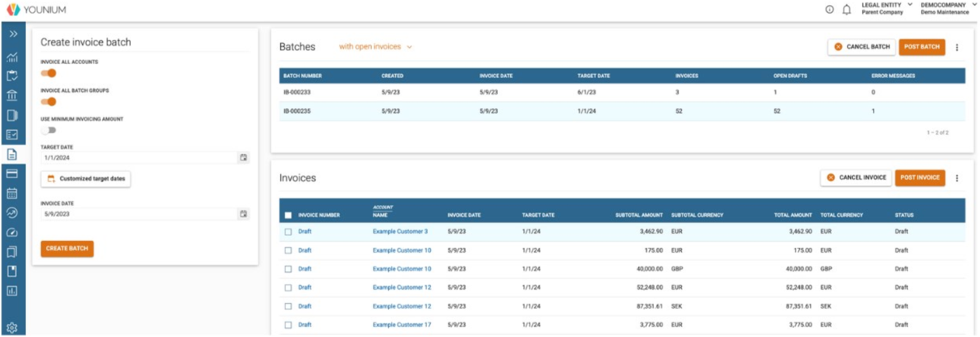
Task: Sort invoices by Invoice Number header
Action: (x=318, y=215)
